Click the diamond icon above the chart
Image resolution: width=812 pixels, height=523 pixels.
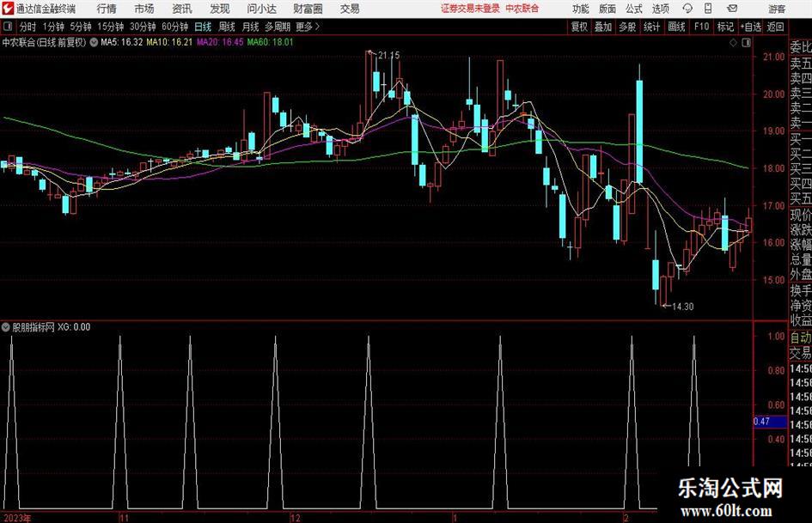click(x=733, y=43)
